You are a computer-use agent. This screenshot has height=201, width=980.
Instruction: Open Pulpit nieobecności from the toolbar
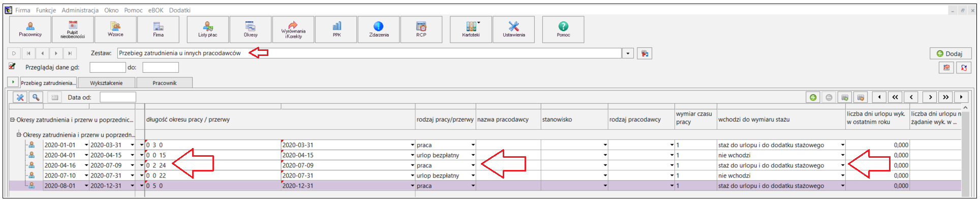pos(73,29)
